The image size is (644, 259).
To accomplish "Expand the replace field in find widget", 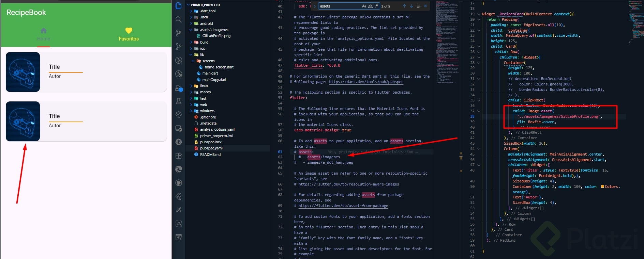I will 315,6.
